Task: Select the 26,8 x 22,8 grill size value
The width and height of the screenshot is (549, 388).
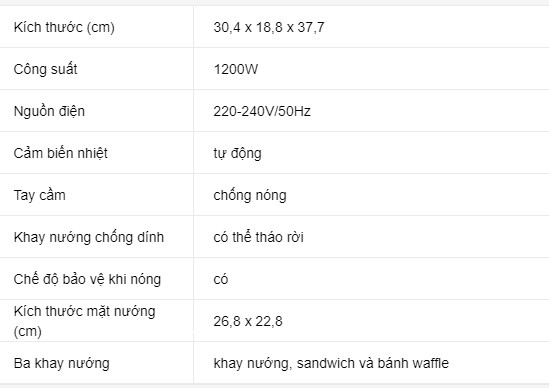Action: point(248,321)
